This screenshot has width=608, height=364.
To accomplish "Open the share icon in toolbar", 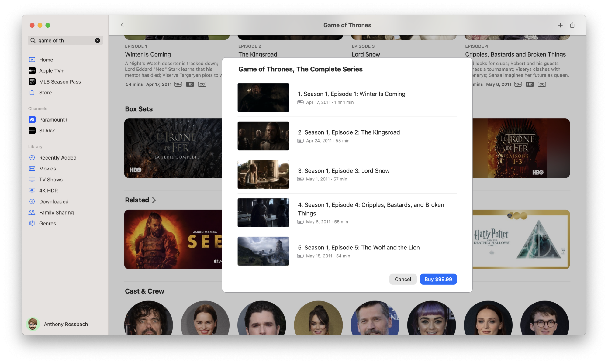I will point(572,25).
